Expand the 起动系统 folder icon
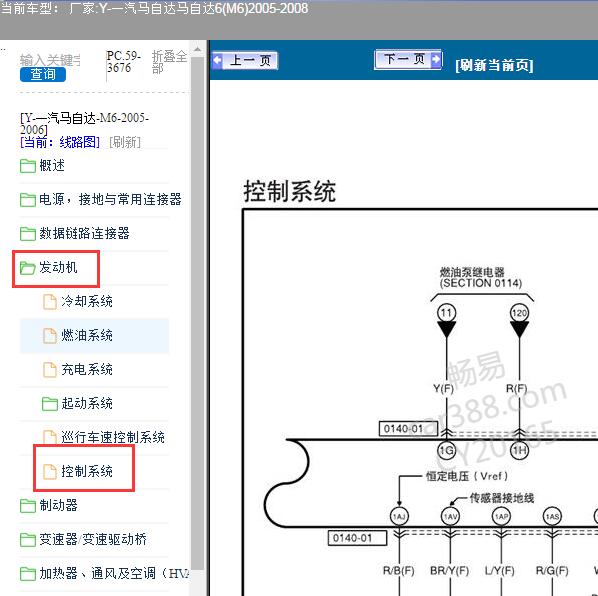Viewport: 598px width, 596px height. coord(50,403)
